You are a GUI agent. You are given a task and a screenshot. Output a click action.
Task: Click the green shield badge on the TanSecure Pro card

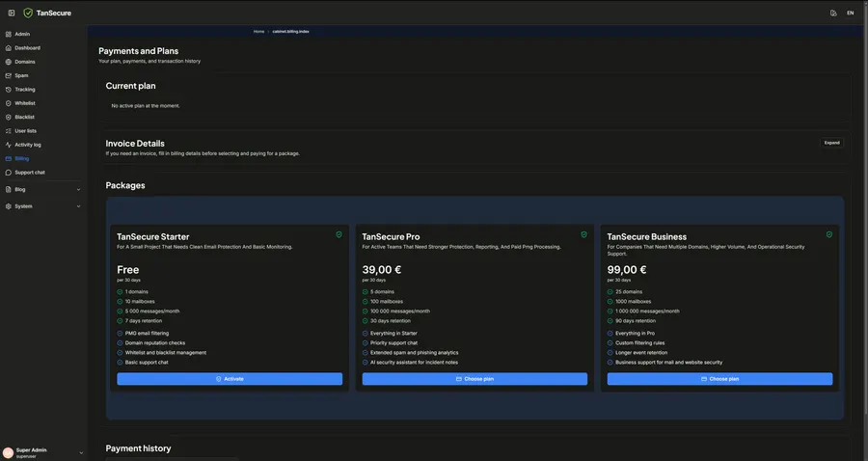pos(583,234)
